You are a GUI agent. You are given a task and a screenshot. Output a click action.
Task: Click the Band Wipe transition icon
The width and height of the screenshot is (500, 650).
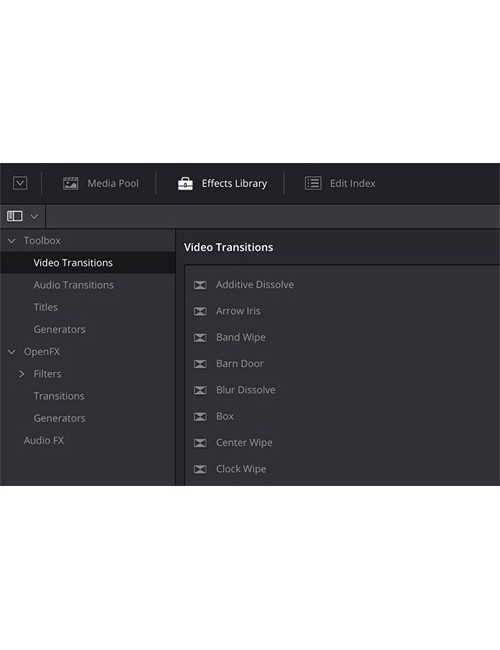(200, 337)
